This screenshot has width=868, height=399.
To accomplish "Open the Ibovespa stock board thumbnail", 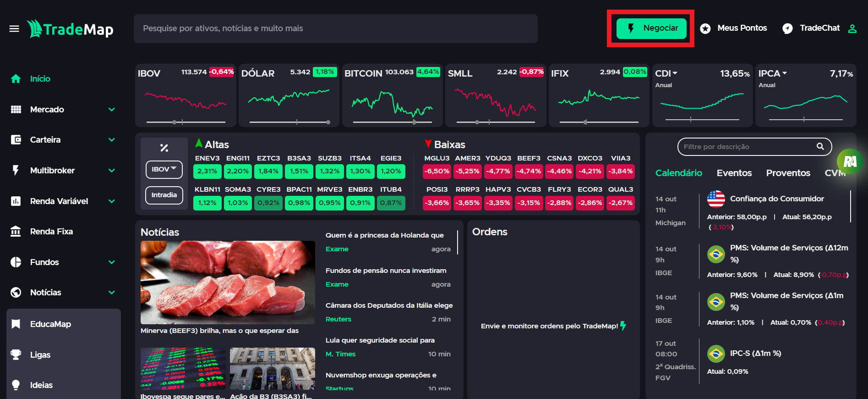I will (183, 369).
